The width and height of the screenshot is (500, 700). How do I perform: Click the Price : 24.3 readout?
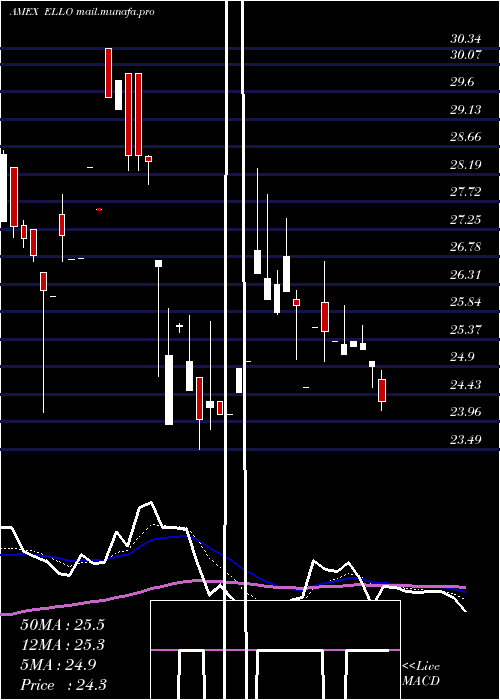click(63, 685)
